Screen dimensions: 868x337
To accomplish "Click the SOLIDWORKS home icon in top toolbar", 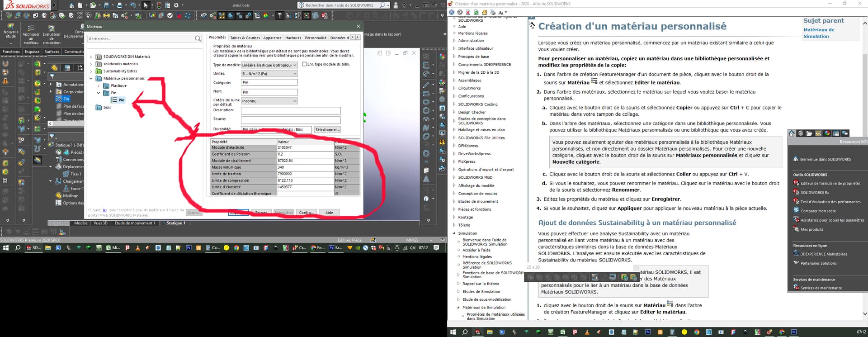I will pyautogui.click(x=71, y=5).
